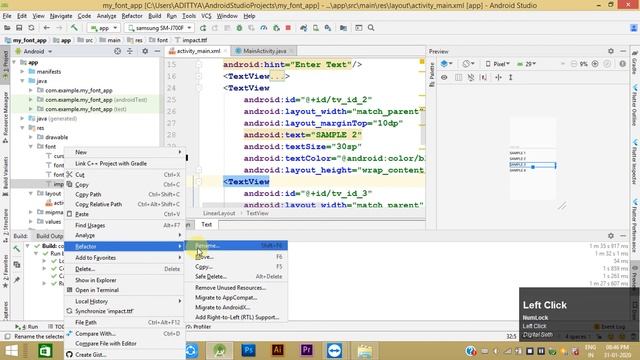Screen dimensions: 640x360
Task: Expand the manifests folder in project tree
Action: [22, 71]
